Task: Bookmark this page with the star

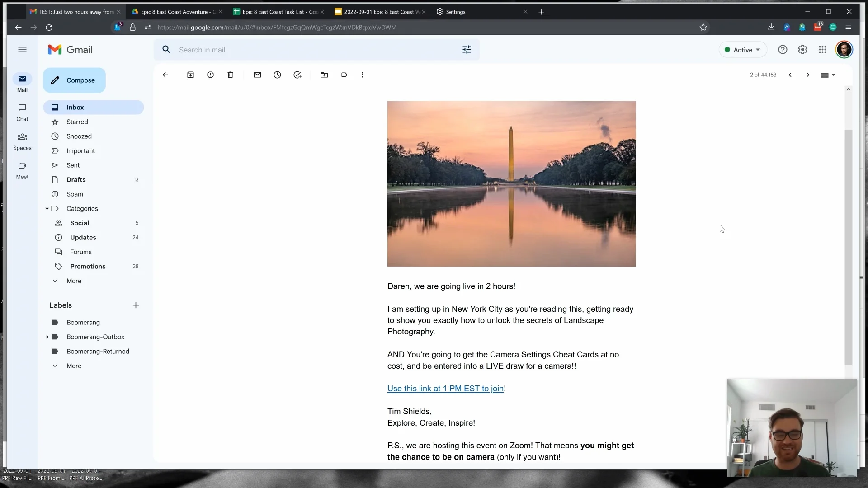Action: point(703,27)
